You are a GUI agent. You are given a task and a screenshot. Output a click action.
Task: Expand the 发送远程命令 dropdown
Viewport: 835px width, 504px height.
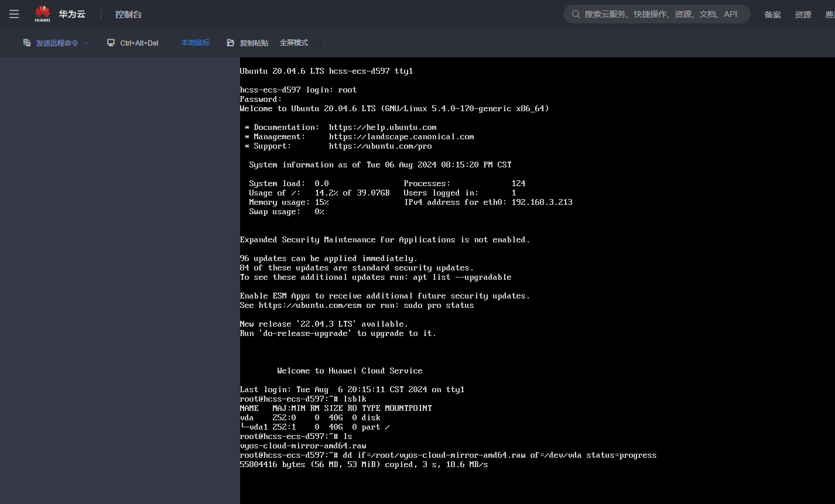tap(56, 43)
